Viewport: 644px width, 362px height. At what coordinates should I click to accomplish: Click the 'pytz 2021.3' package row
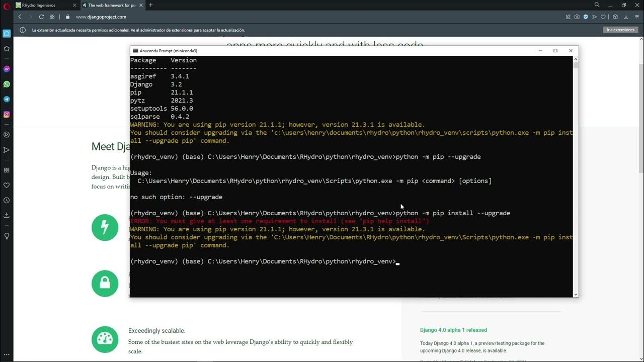[x=162, y=101]
